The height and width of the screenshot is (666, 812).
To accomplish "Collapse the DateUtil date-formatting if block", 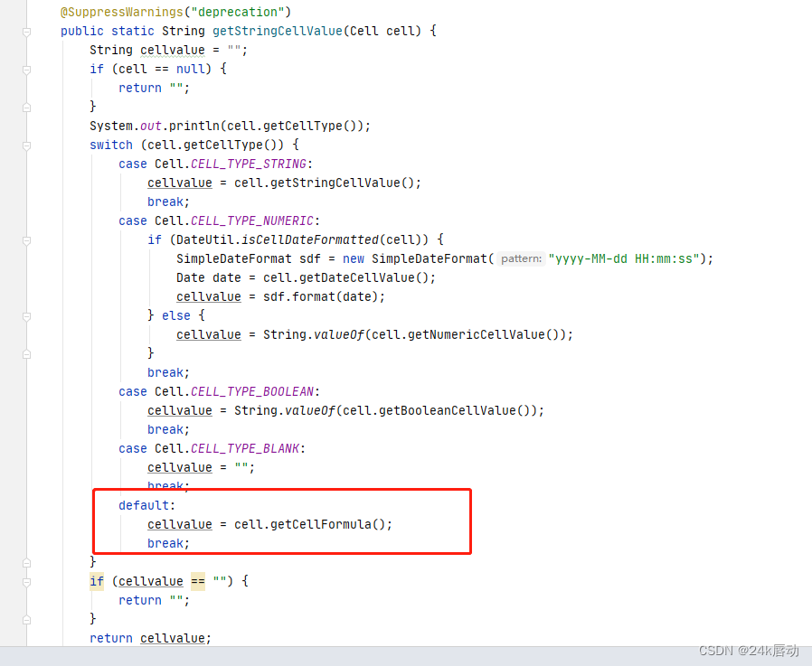I will [27, 239].
